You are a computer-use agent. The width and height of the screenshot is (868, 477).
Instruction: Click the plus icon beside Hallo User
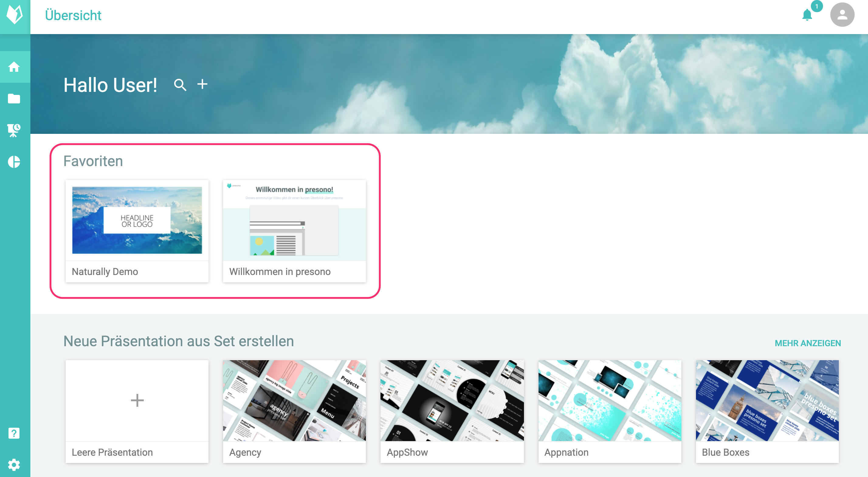click(202, 84)
